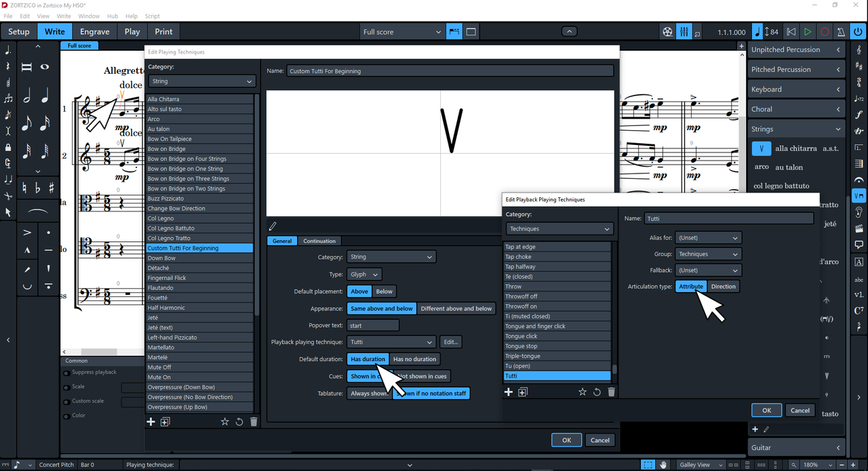Viewport: 868px width, 471px height.
Task: Select the slur tool
Action: 38,212
